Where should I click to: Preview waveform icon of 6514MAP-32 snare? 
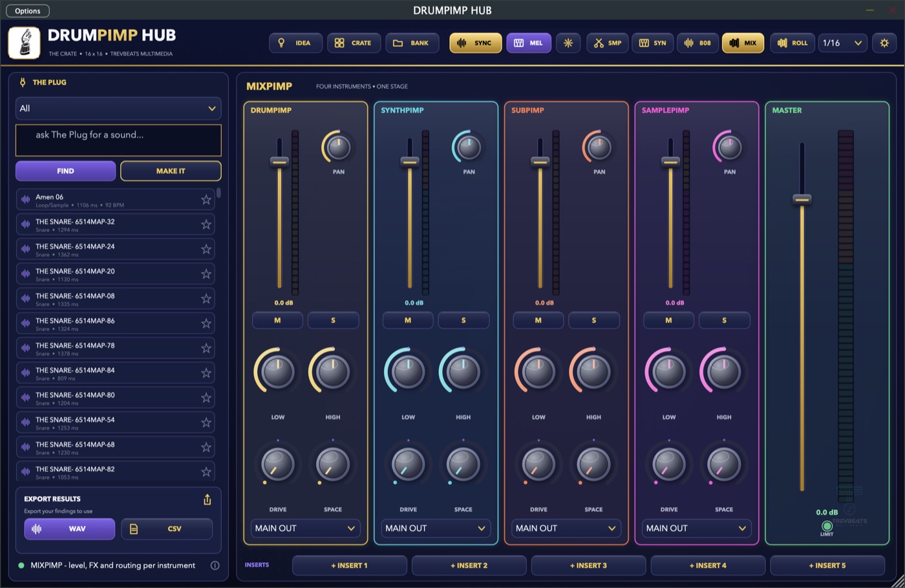[x=26, y=224]
